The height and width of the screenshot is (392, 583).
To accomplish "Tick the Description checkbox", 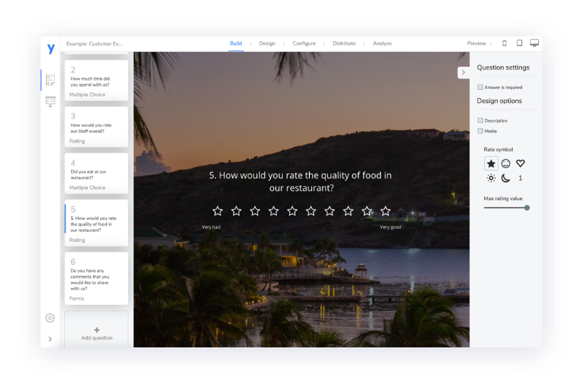I will pyautogui.click(x=480, y=121).
